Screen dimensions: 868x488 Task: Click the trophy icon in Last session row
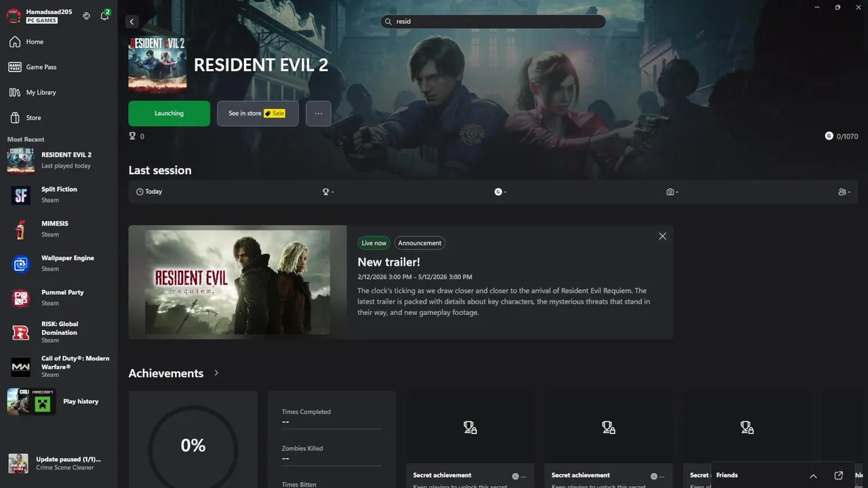tap(325, 192)
